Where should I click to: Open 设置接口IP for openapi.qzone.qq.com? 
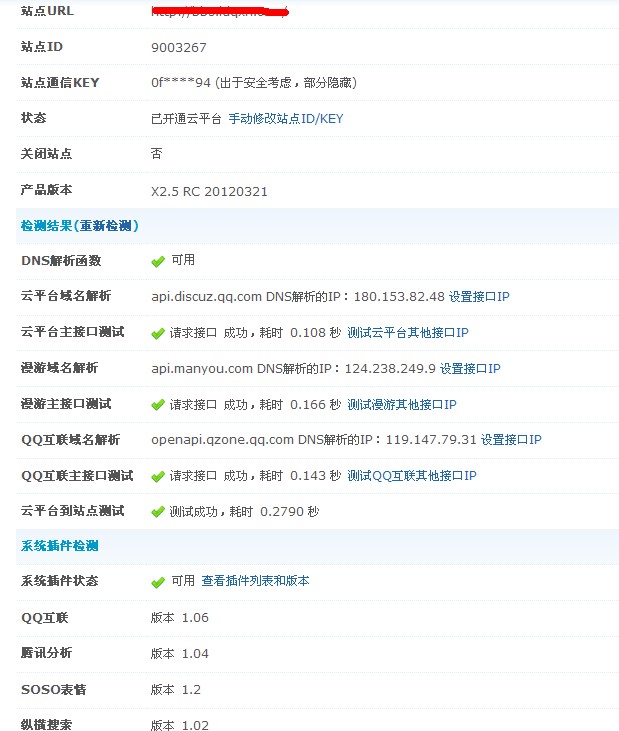tap(511, 440)
